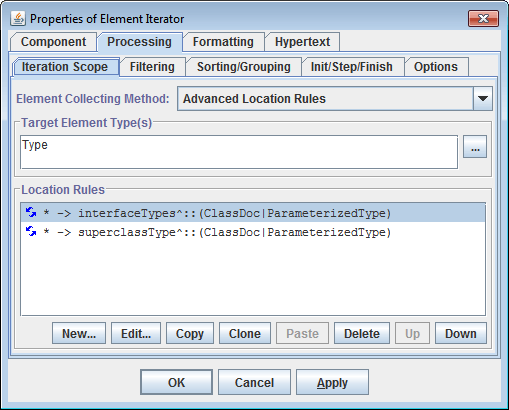This screenshot has height=410, width=509.
Task: Apply the changes
Action: (332, 382)
